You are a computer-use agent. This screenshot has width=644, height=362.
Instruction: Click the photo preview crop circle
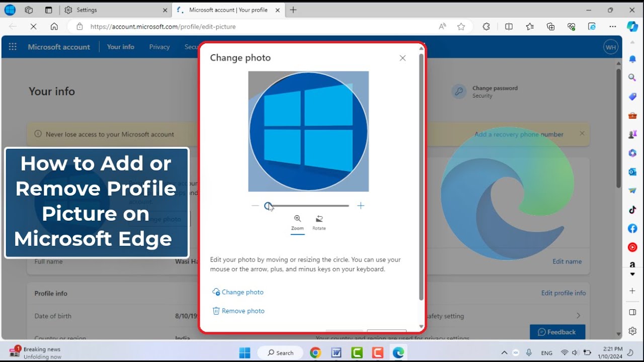click(x=308, y=131)
